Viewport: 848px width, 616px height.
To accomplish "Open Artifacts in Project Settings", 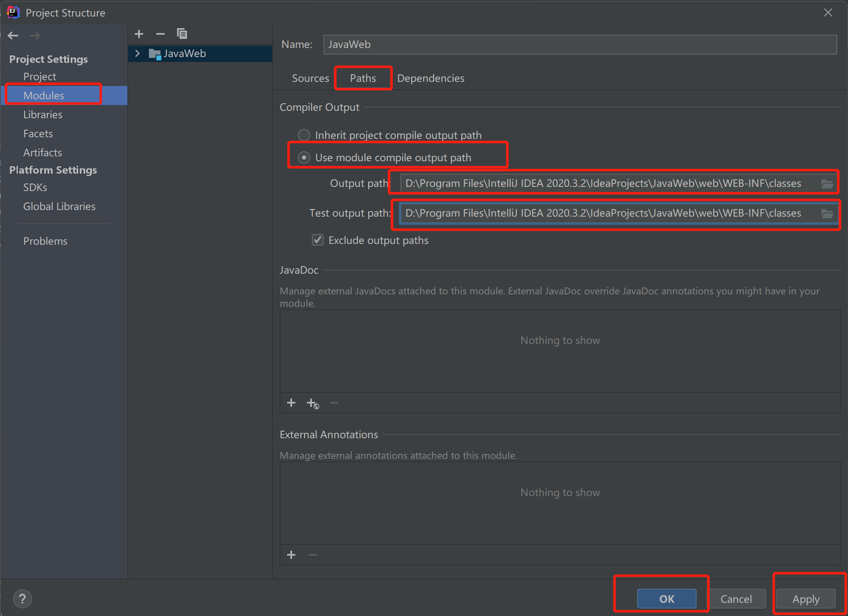I will pyautogui.click(x=43, y=153).
